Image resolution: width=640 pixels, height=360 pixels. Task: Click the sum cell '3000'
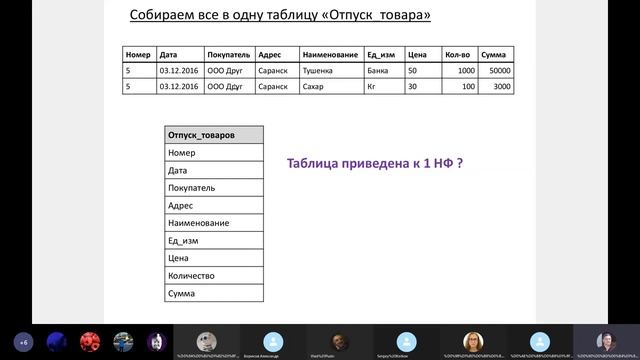496,86
